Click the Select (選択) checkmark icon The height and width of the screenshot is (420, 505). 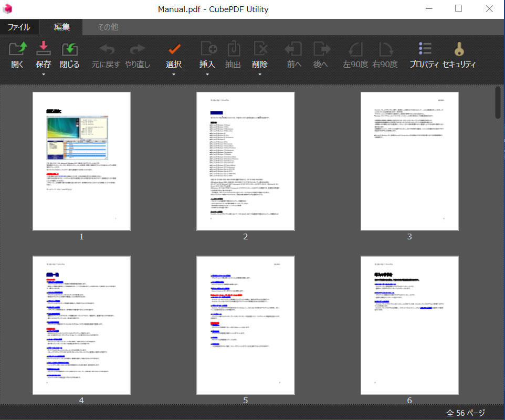174,49
